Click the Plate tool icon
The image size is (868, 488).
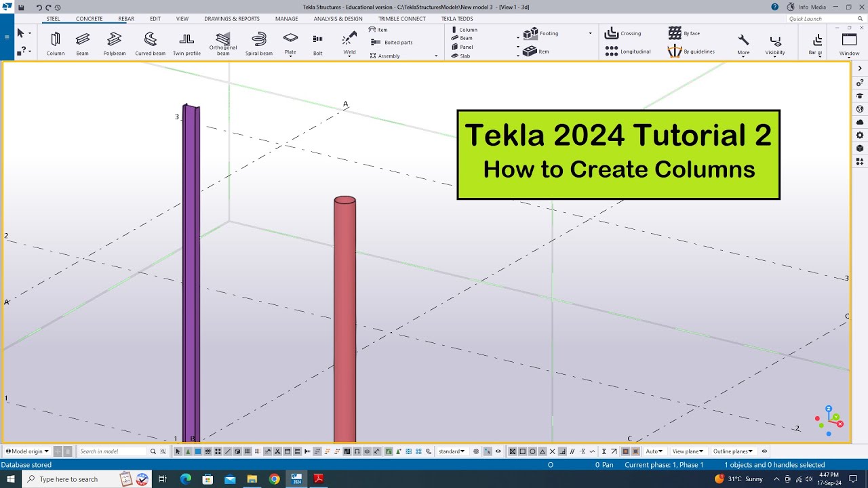[290, 38]
